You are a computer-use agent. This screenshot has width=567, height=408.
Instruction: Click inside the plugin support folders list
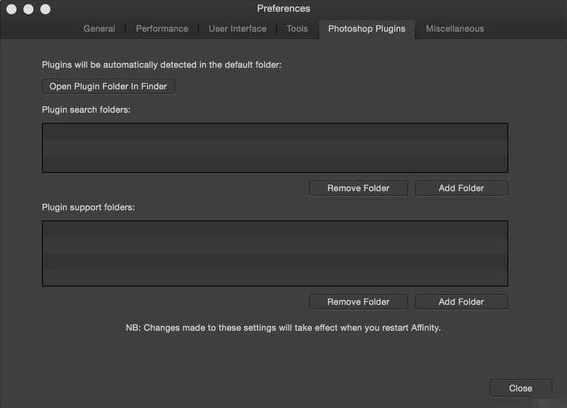click(x=275, y=254)
